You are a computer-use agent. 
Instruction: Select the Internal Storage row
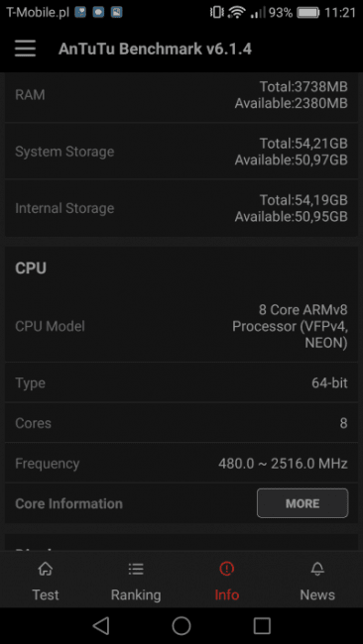click(181, 208)
